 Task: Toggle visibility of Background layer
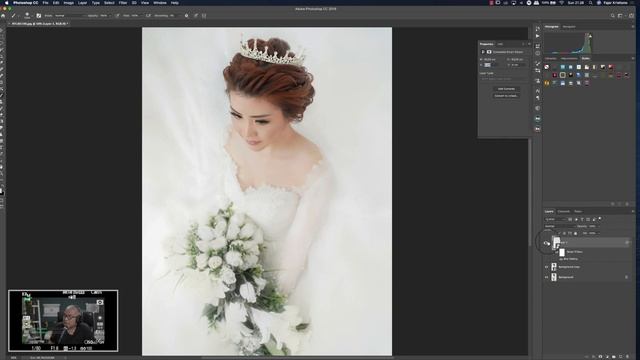547,277
